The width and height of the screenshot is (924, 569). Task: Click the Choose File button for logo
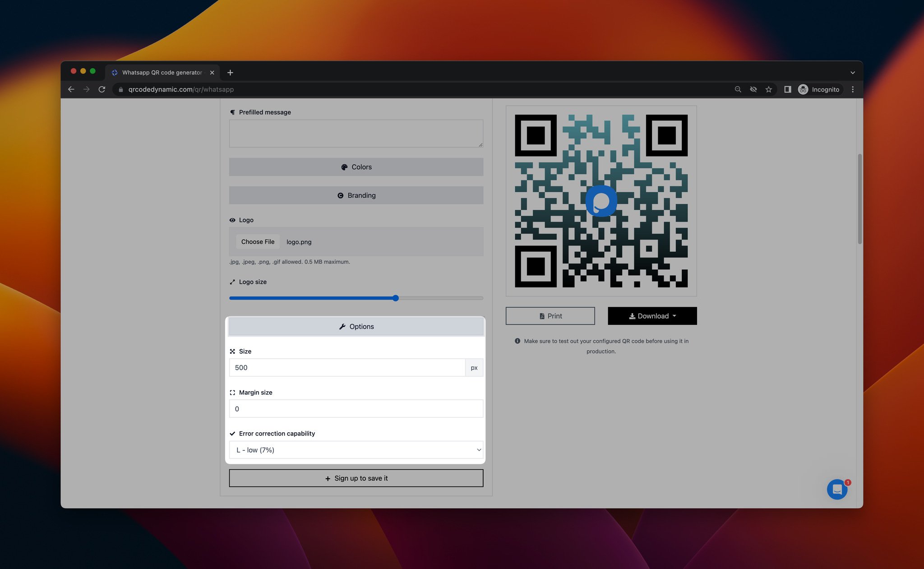click(258, 242)
